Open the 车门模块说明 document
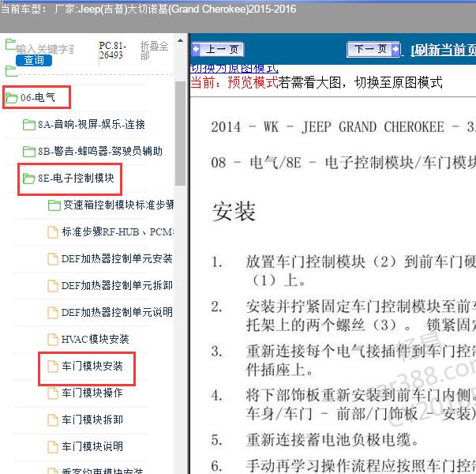Viewport: 476px width, 474px height. pos(92,446)
